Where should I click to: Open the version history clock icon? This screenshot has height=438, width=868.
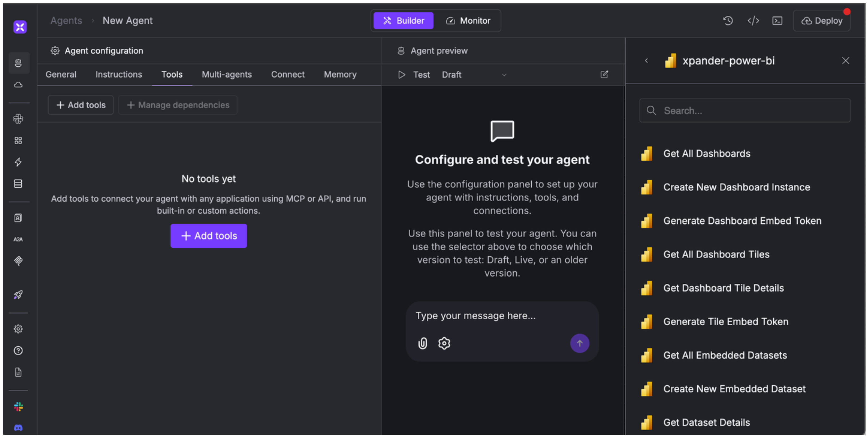point(728,21)
